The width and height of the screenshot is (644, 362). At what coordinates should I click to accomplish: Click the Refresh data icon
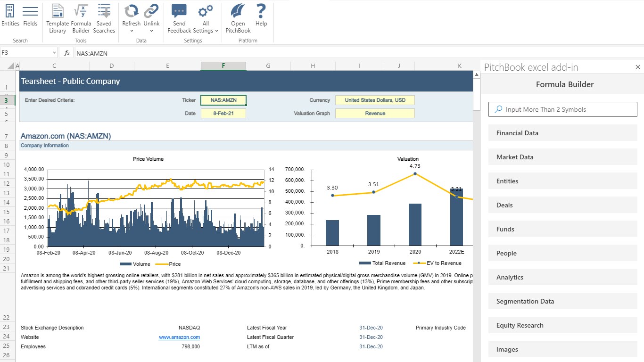131,11
